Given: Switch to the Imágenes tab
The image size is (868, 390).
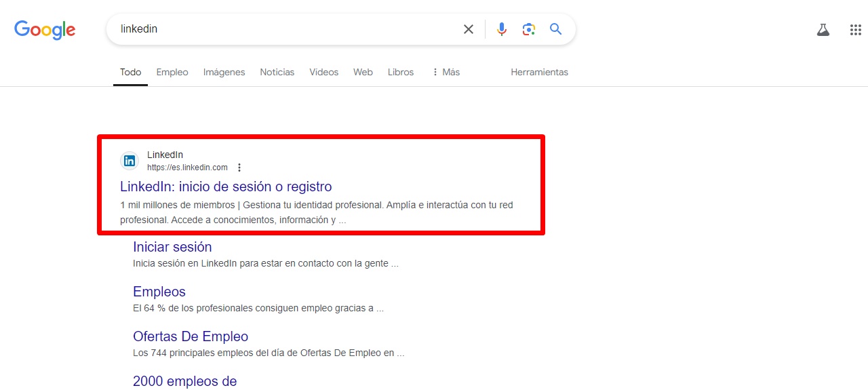Looking at the screenshot, I should tap(224, 72).
